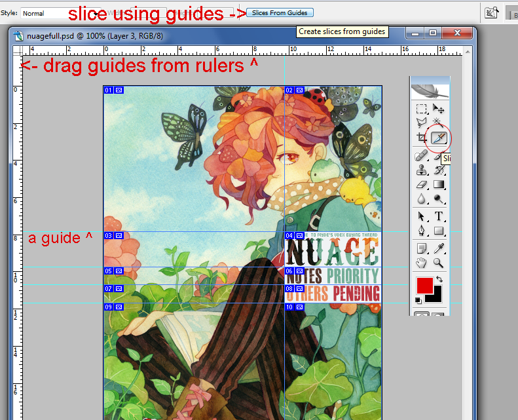The image size is (518, 420).
Task: Reset to default black and white colors
Action: click(418, 300)
